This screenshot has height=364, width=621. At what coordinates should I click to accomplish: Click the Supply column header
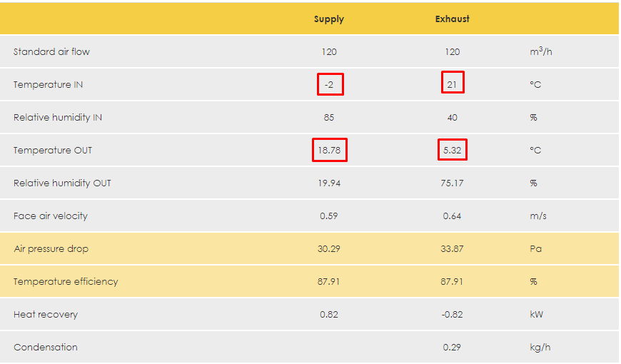click(x=329, y=19)
